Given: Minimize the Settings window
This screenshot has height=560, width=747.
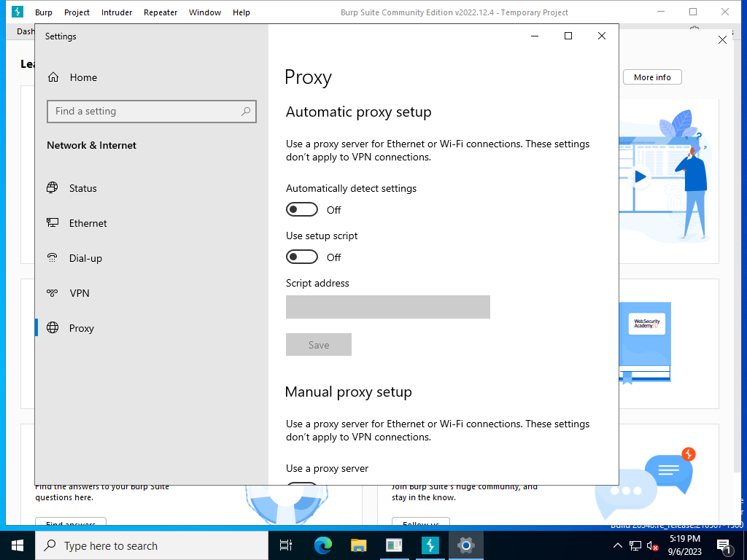Looking at the screenshot, I should coord(535,36).
